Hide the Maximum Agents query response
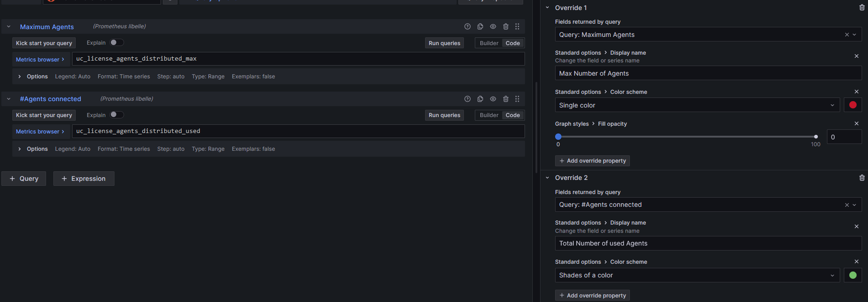 (x=493, y=27)
